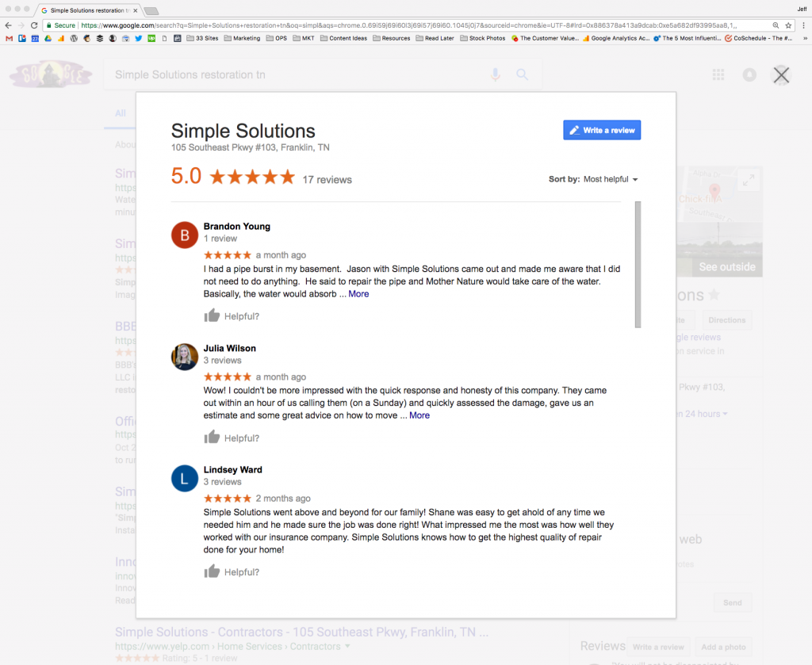812x665 pixels.
Task: Click Add a photo in background panel
Action: (723, 647)
